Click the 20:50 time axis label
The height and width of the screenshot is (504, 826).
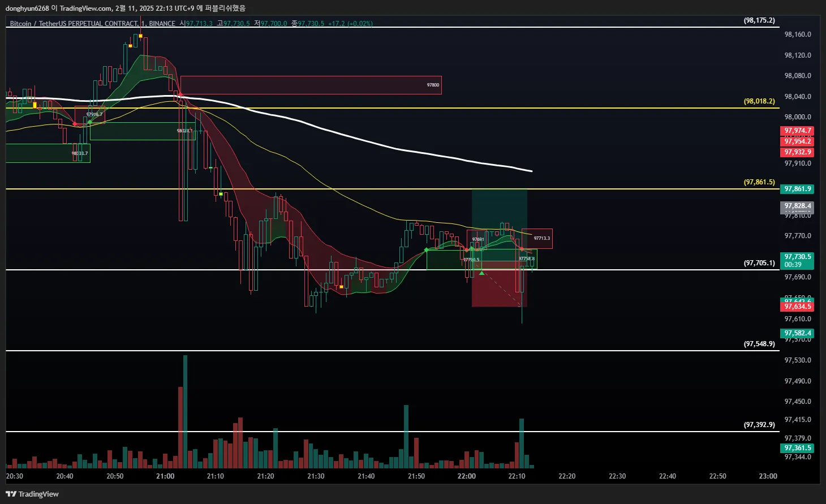coord(115,476)
